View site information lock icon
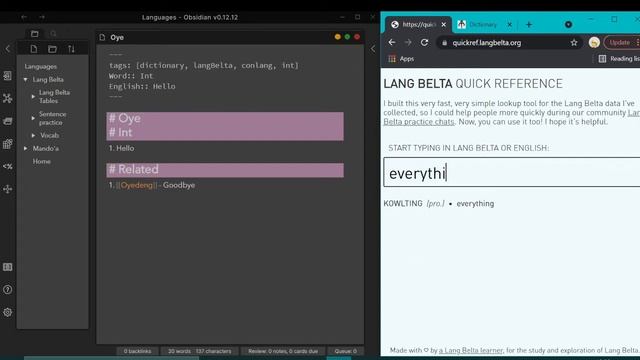This screenshot has height=360, width=640. coord(444,42)
